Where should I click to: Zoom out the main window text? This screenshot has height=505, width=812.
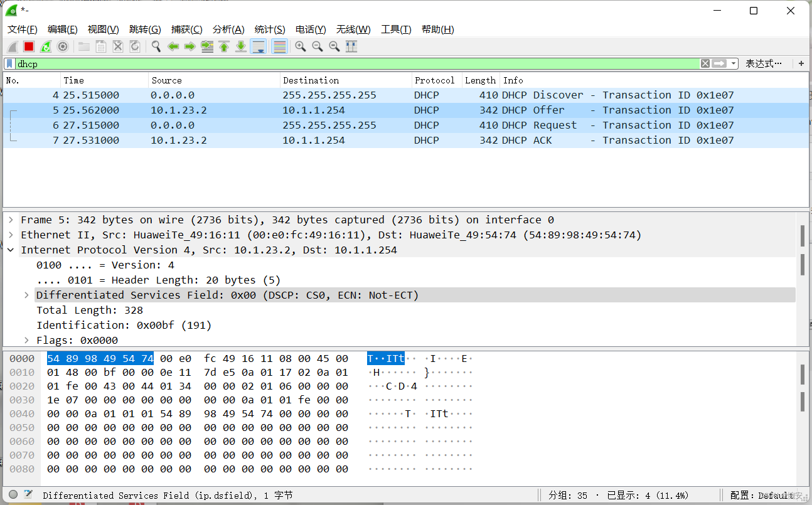pyautogui.click(x=318, y=46)
